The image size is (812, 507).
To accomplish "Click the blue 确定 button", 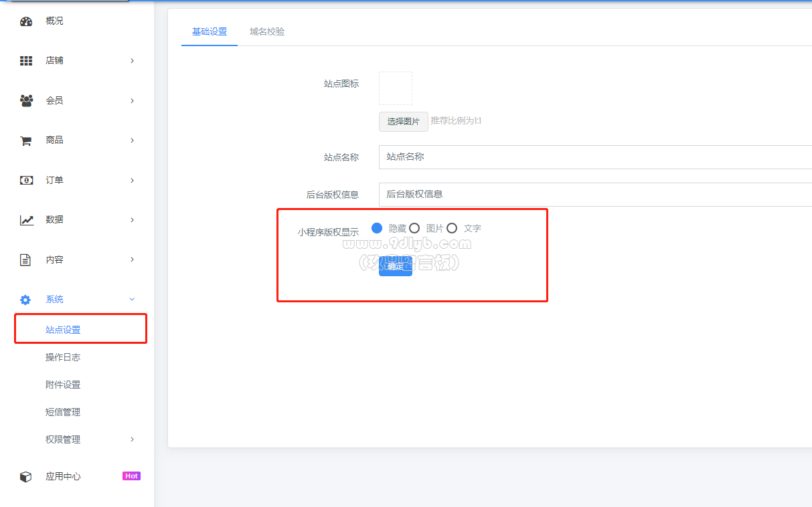I will point(396,266).
